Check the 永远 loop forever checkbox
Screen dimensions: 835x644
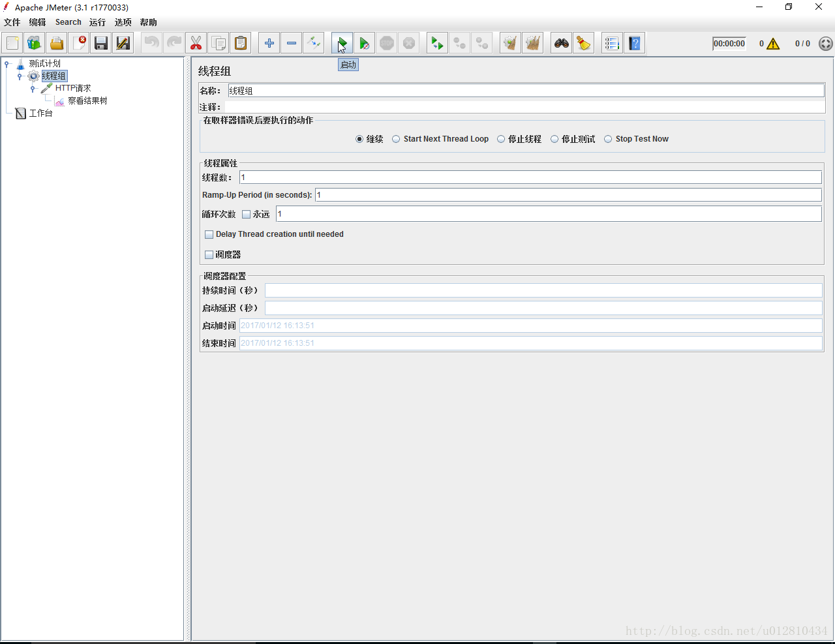click(x=247, y=214)
